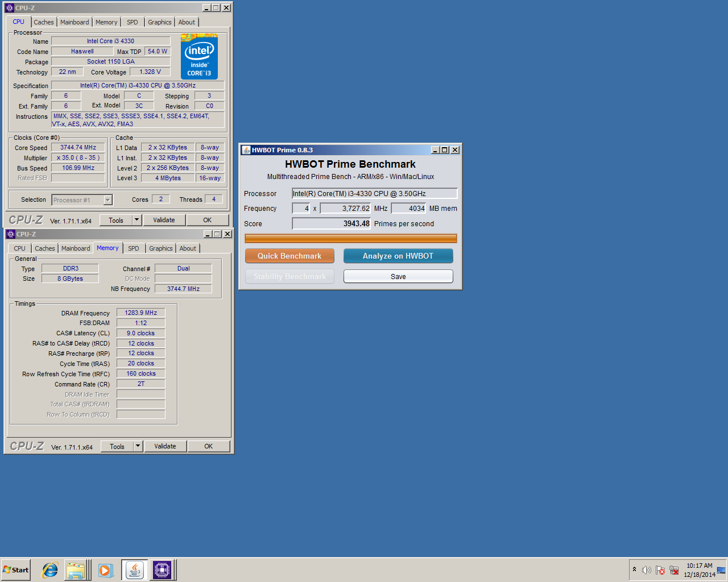Click the 3,727.62 MHz frequency field
Screen dimensions: 728x582
[345, 208]
